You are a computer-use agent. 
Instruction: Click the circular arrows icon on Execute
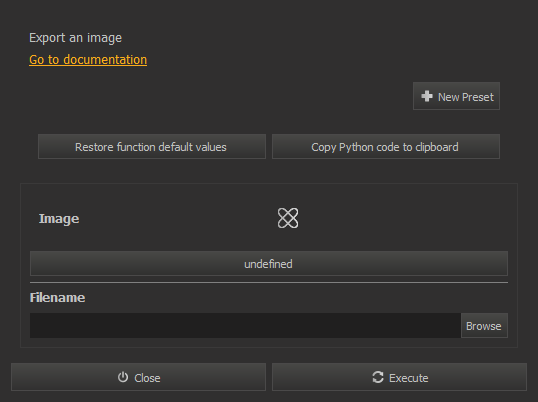pyautogui.click(x=378, y=377)
